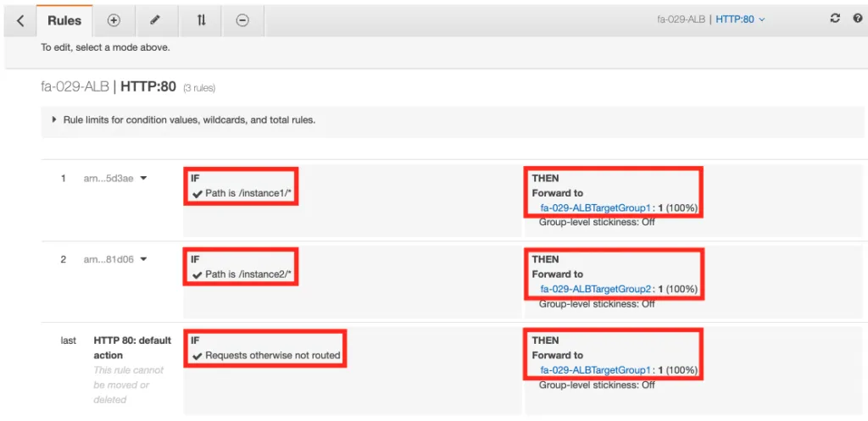868x421 pixels.
Task: Go back with the left chevron icon
Action: click(20, 20)
